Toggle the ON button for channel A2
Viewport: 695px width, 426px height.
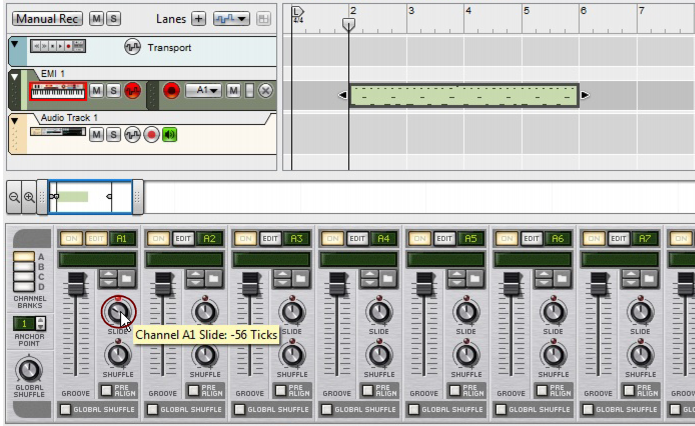(x=156, y=238)
